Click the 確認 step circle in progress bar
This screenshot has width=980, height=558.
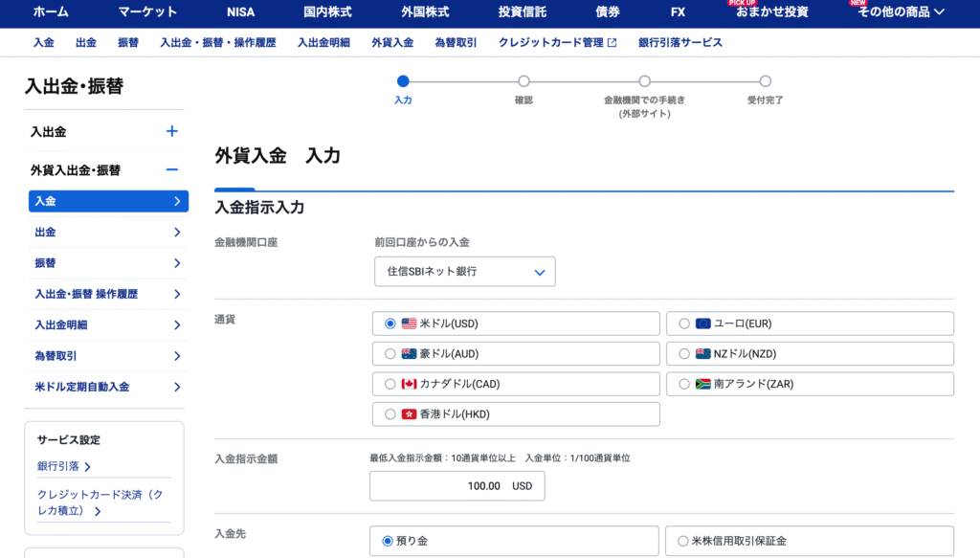tap(523, 81)
